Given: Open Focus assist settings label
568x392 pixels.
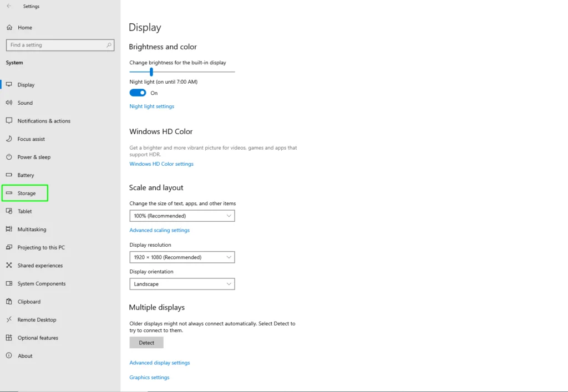Looking at the screenshot, I should (x=31, y=139).
